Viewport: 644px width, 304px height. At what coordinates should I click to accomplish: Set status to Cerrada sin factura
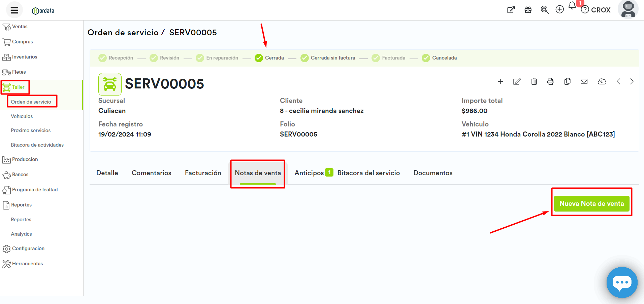pyautogui.click(x=328, y=58)
